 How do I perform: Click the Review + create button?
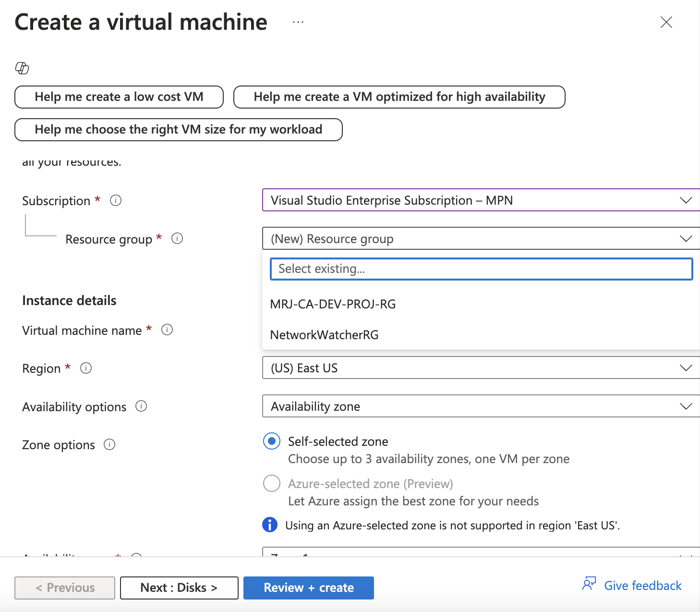[x=309, y=588]
